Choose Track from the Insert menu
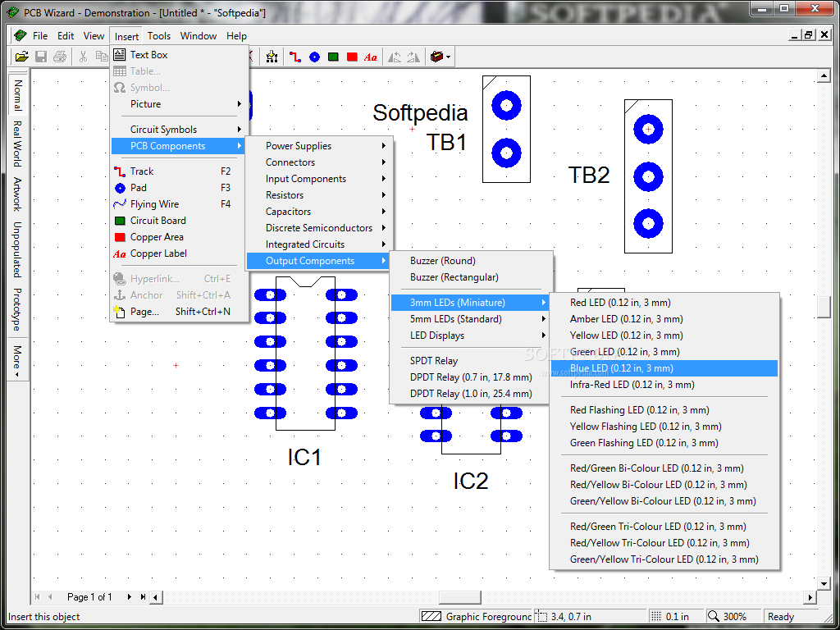Image resolution: width=840 pixels, height=630 pixels. click(178, 171)
